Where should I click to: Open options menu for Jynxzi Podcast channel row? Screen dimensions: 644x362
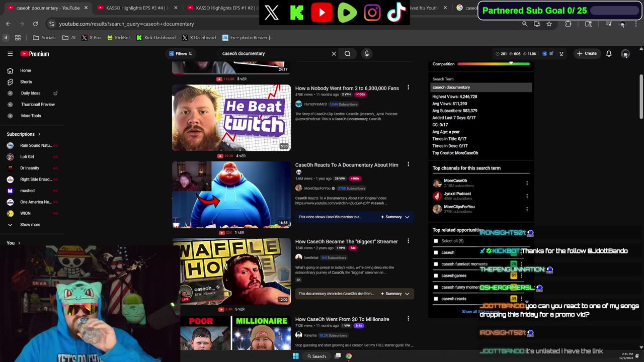tap(527, 196)
